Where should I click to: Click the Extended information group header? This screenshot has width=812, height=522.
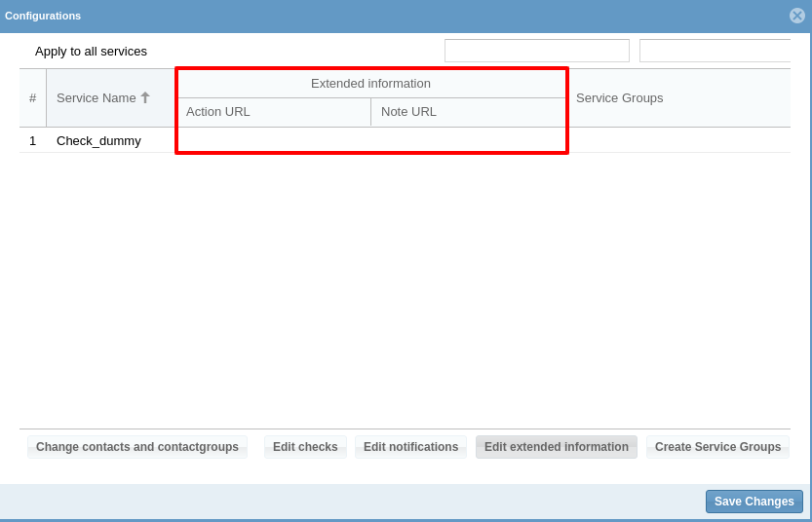pos(370,84)
